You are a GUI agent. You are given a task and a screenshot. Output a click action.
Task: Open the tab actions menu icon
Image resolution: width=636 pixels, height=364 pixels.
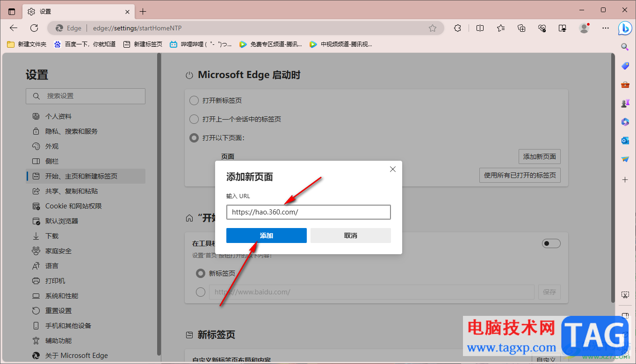pyautogui.click(x=12, y=11)
